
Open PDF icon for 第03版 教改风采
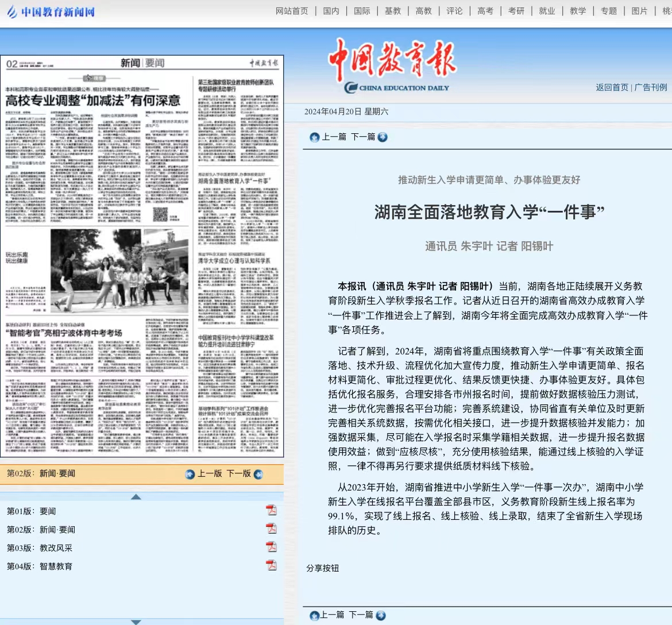[x=271, y=547]
